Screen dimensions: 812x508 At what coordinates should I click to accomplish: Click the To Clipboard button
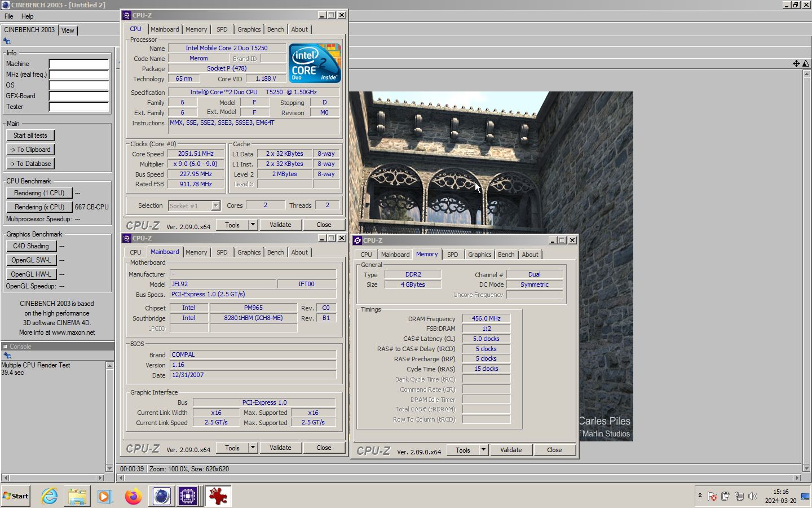point(30,150)
